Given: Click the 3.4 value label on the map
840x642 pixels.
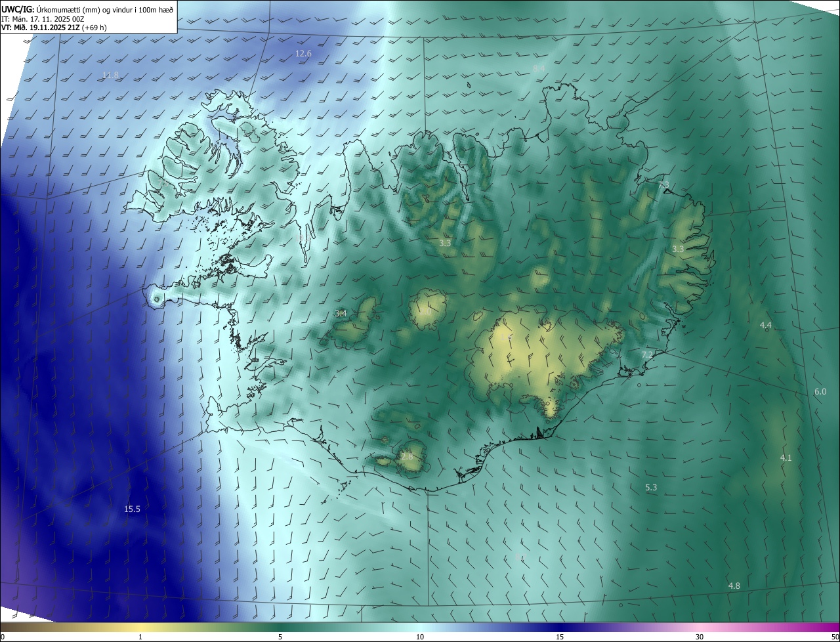Looking at the screenshot, I should (x=341, y=314).
